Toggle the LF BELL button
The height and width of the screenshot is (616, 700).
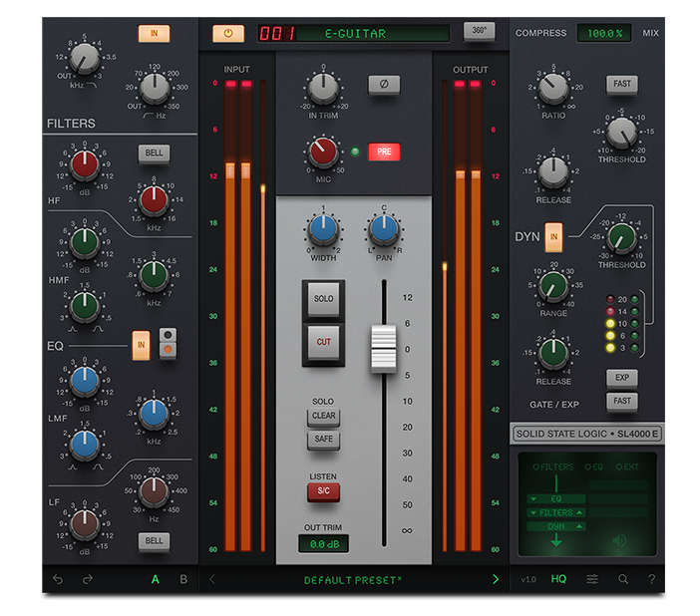(x=154, y=541)
